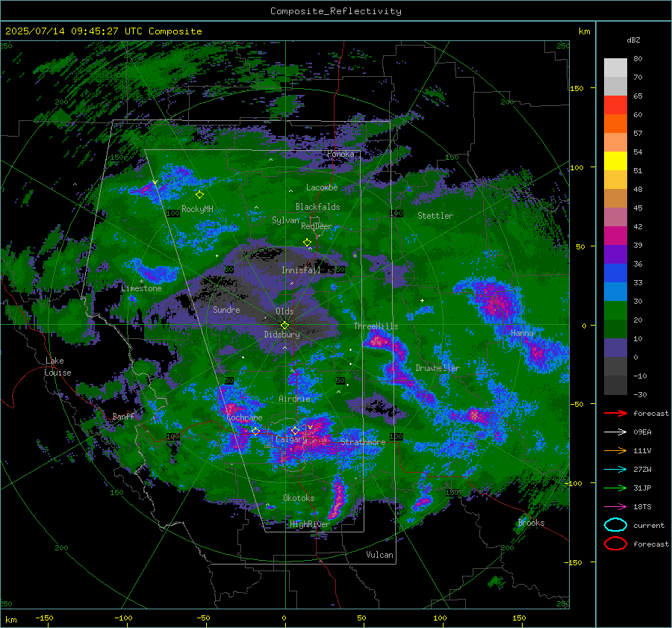Viewport: 672px width, 628px height.
Task: Click the 65 value in dBZ legend
Action: coord(638,96)
